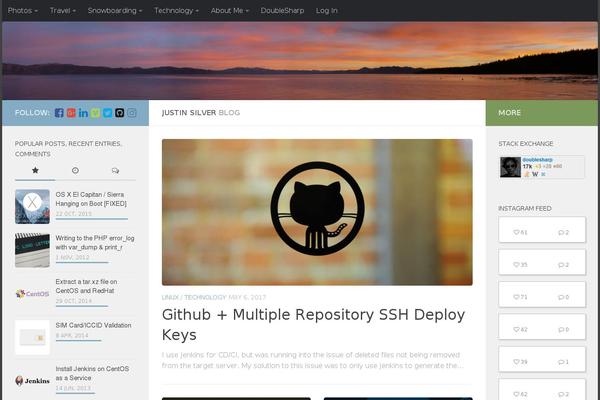Click comment icon in the 39-likes card
600x400 pixels.
point(561,362)
